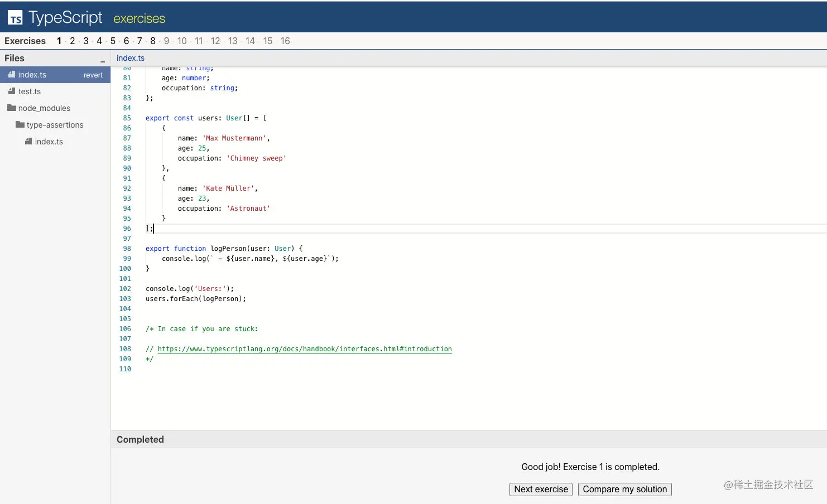Image resolution: width=827 pixels, height=504 pixels.
Task: Click the type-assertions folder icon
Action: [20, 124]
